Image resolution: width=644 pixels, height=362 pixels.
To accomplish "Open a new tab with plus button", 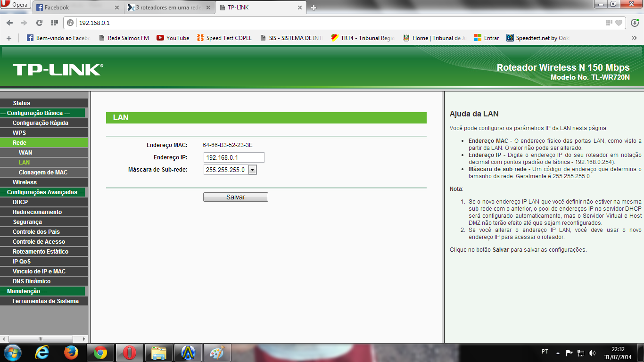I will (314, 8).
